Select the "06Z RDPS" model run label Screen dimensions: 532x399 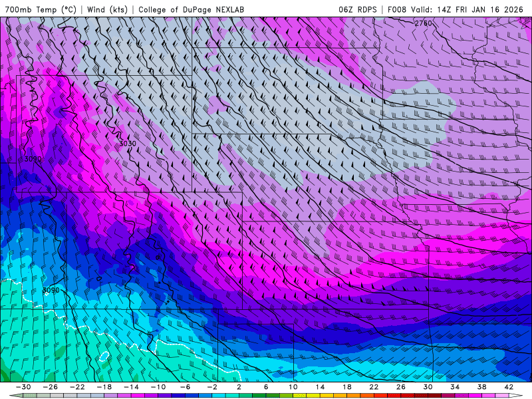pyautogui.click(x=358, y=9)
